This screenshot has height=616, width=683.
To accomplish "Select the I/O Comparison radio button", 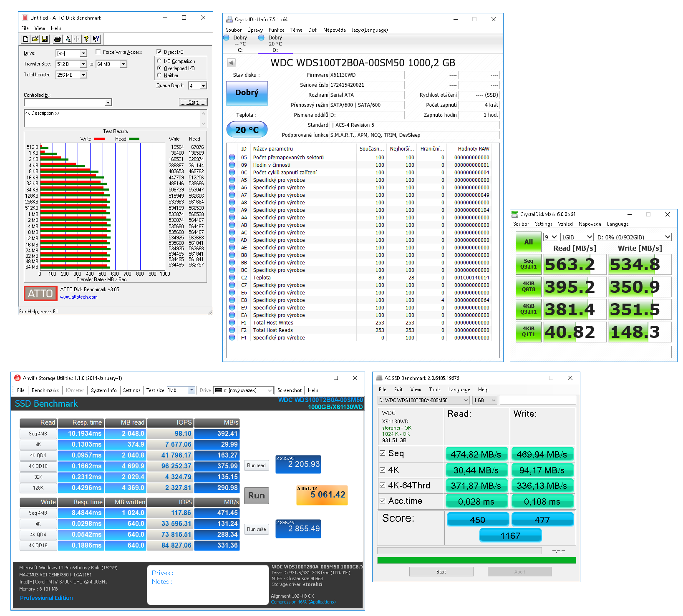I will click(159, 61).
